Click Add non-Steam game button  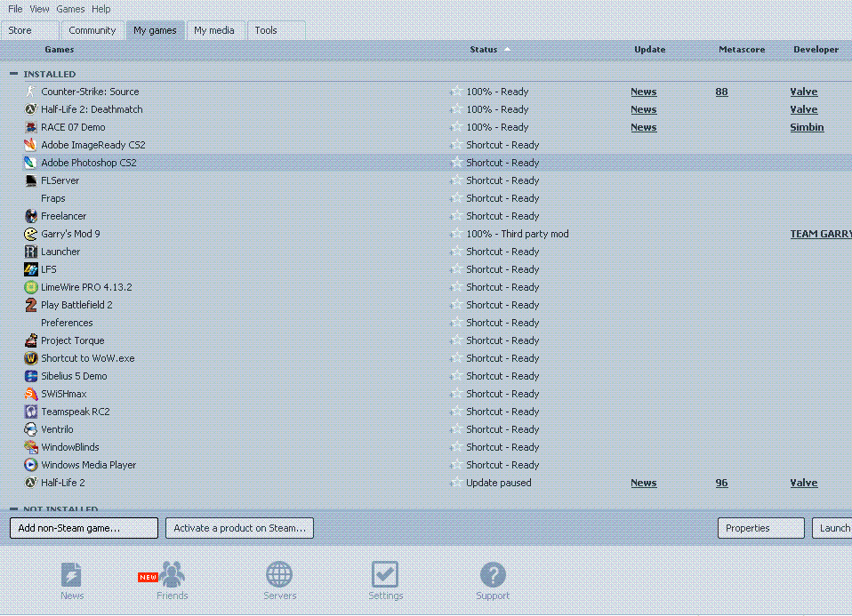click(x=84, y=528)
